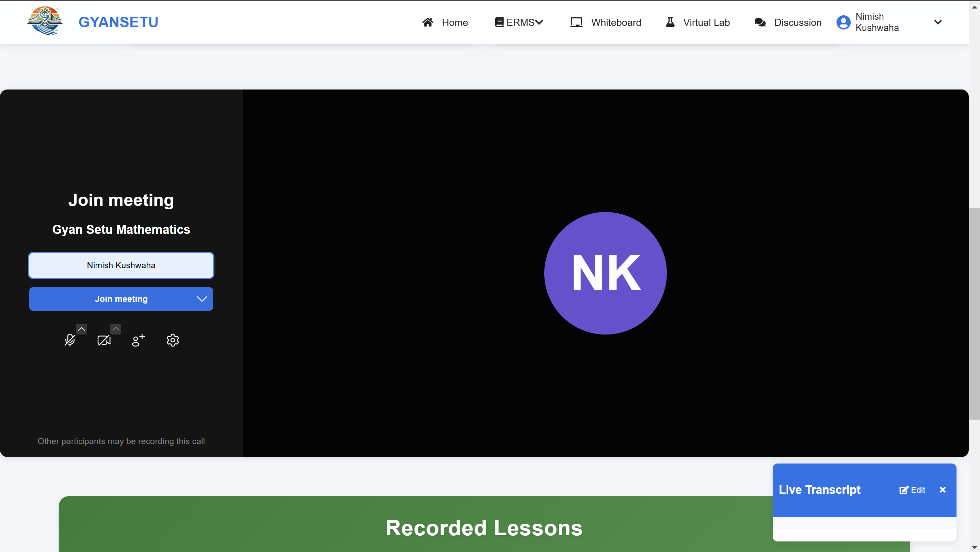Click the display name input field
The width and height of the screenshot is (980, 552).
[x=121, y=265]
